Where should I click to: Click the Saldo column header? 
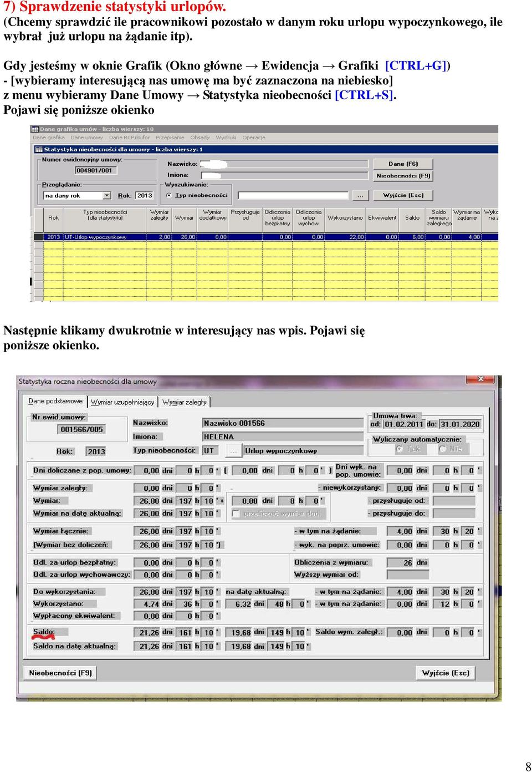click(x=412, y=218)
